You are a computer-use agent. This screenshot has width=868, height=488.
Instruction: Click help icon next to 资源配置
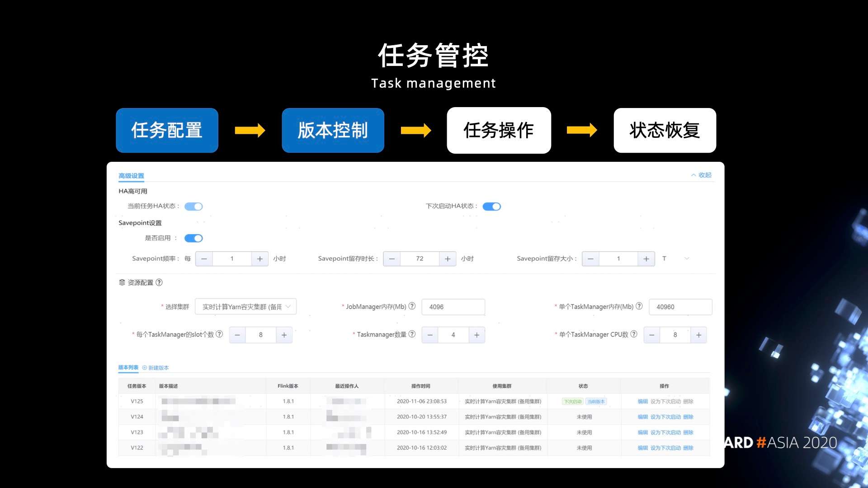pos(159,282)
